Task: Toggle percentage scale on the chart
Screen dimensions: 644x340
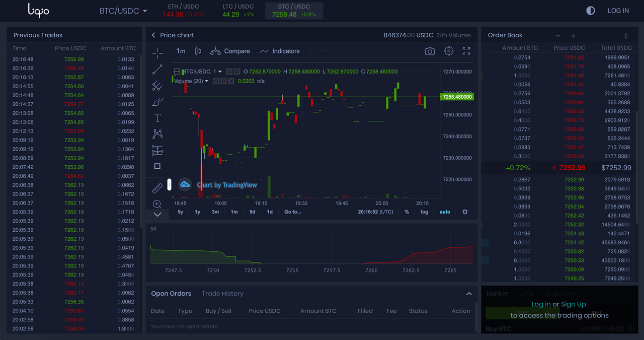Action: [x=407, y=212]
